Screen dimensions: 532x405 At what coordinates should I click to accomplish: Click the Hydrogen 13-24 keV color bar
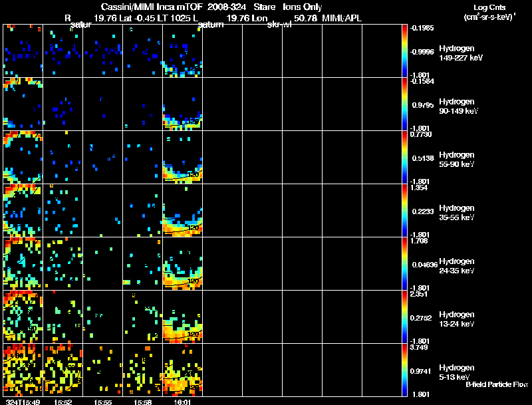404,317
